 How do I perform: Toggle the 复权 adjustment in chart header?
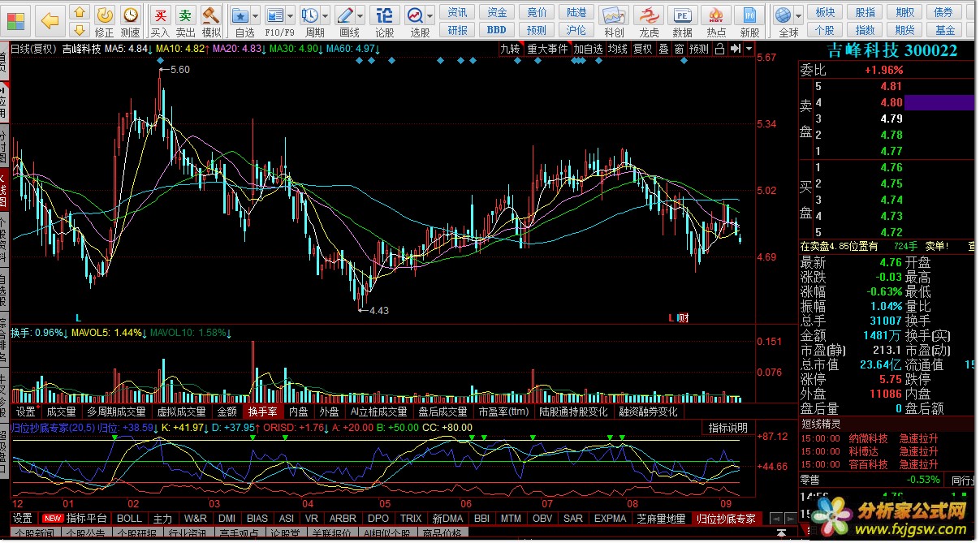point(643,49)
